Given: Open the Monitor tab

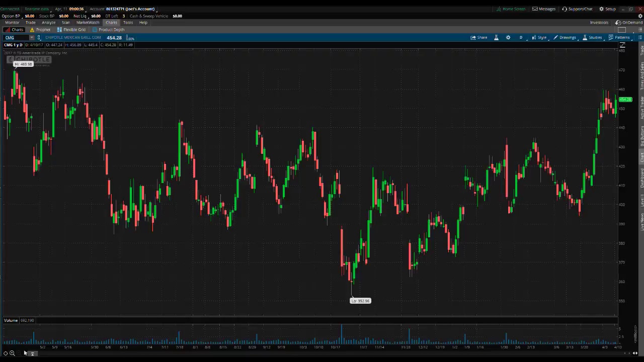Looking at the screenshot, I should point(12,23).
